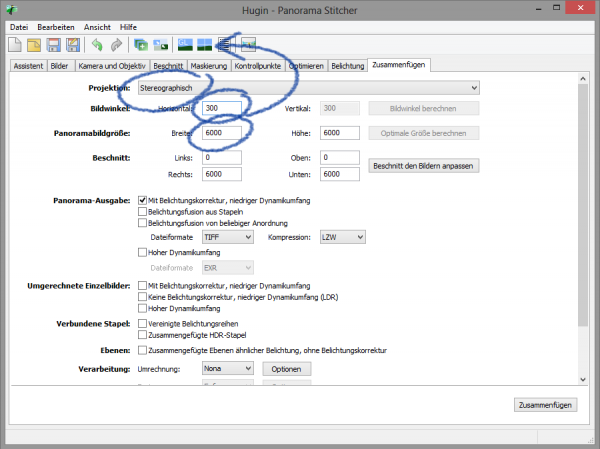Switch to the Assistent tab
Screen dimensions: 600x449
(28, 66)
